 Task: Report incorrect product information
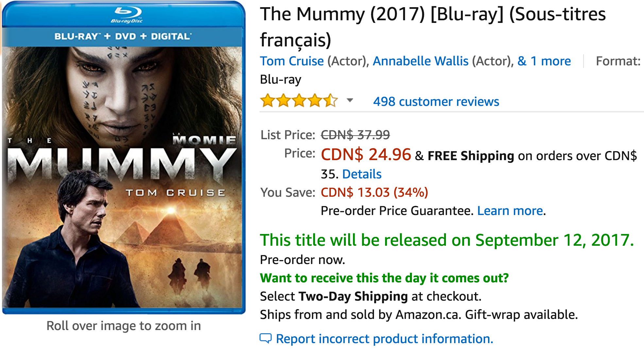pyautogui.click(x=384, y=339)
